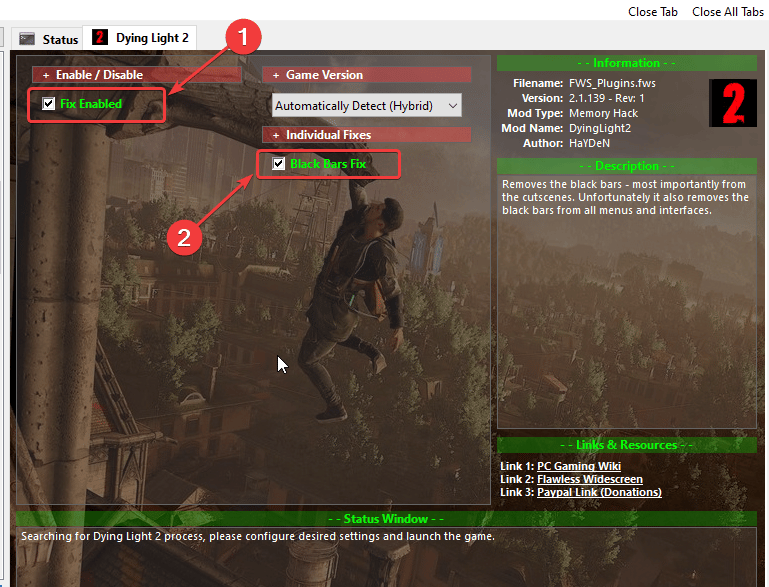Open the Paypal Link (Donations)

pos(599,492)
